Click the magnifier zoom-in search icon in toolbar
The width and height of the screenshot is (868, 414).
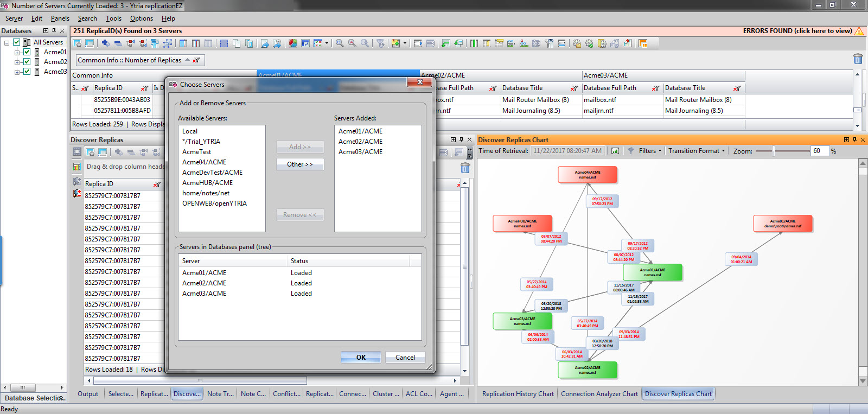[340, 43]
